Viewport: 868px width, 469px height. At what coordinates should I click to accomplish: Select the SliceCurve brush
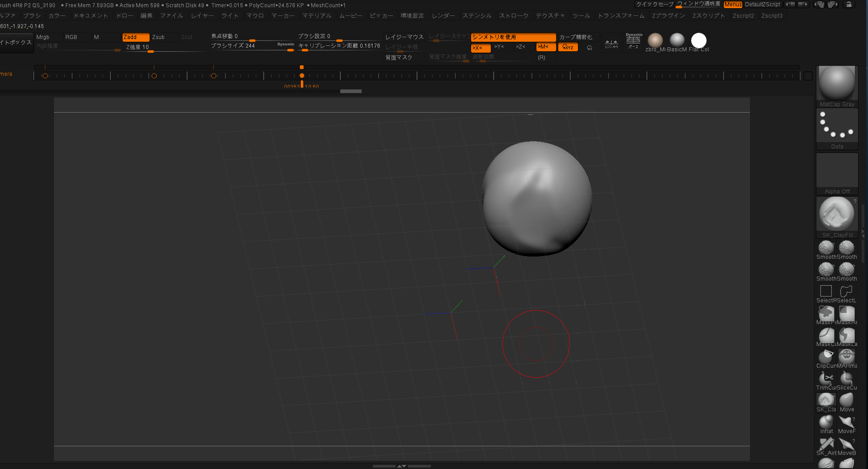846,380
